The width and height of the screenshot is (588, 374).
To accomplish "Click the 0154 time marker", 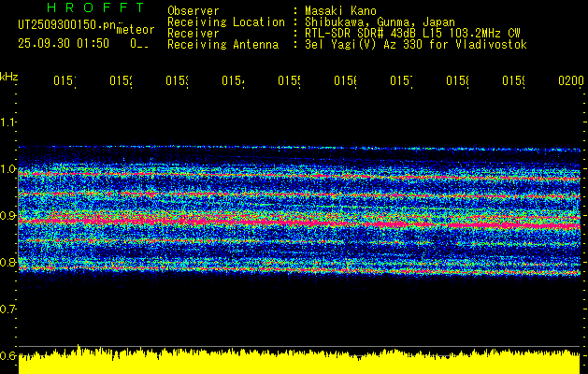I will pos(234,80).
